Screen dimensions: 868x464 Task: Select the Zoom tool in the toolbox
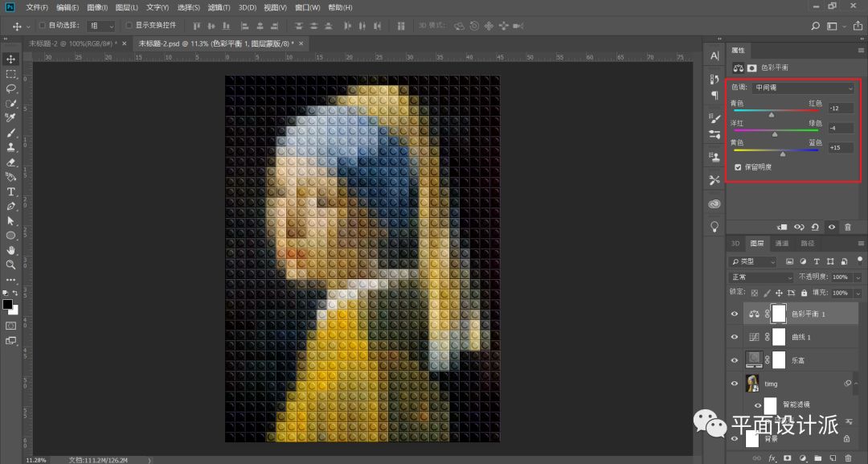(11, 265)
